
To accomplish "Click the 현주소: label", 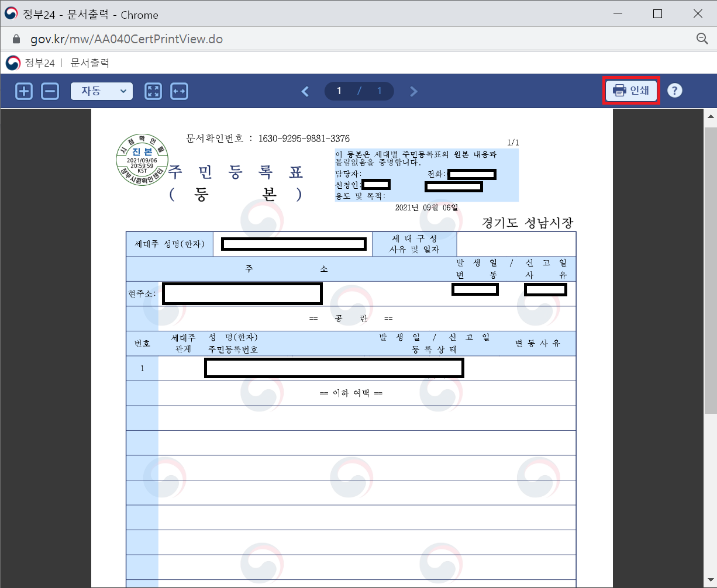I will [x=142, y=294].
